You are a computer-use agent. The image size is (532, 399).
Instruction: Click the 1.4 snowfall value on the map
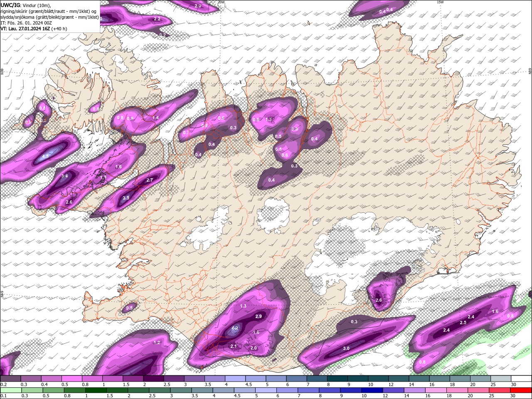tap(155, 118)
